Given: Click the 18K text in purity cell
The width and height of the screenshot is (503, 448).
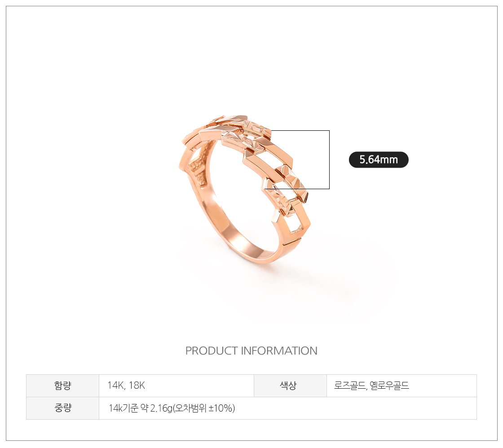Looking at the screenshot, I should click(137, 385).
